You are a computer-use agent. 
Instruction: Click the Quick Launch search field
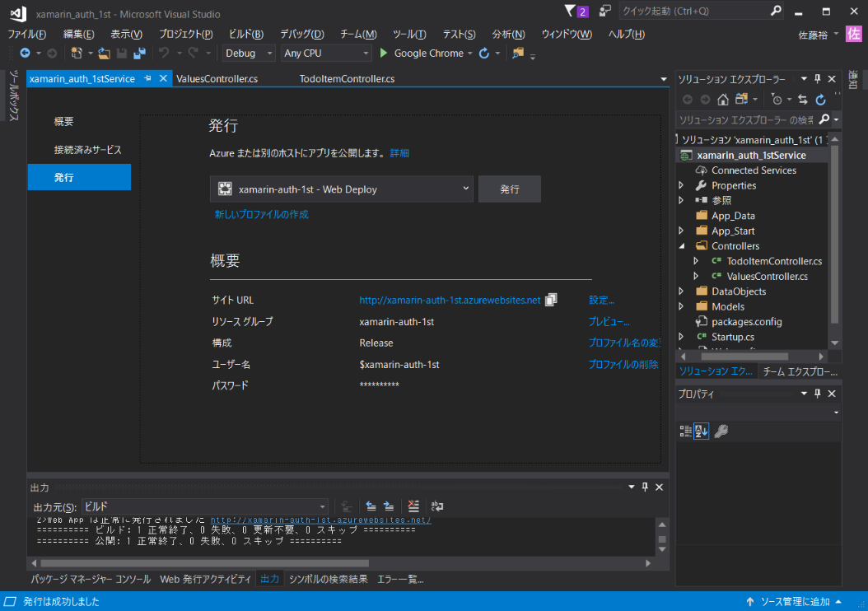[700, 11]
